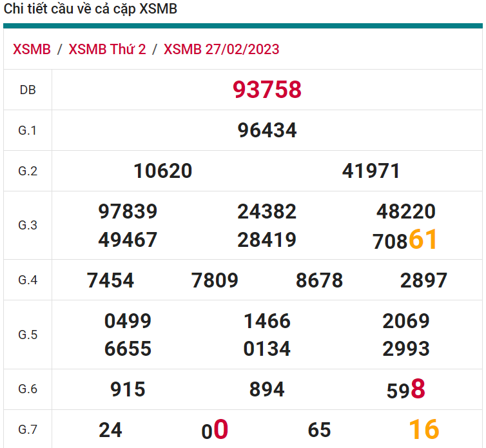Viewport: 486px width, 448px height.
Task: Click the orange G.7 number 16
Action: coord(423,429)
